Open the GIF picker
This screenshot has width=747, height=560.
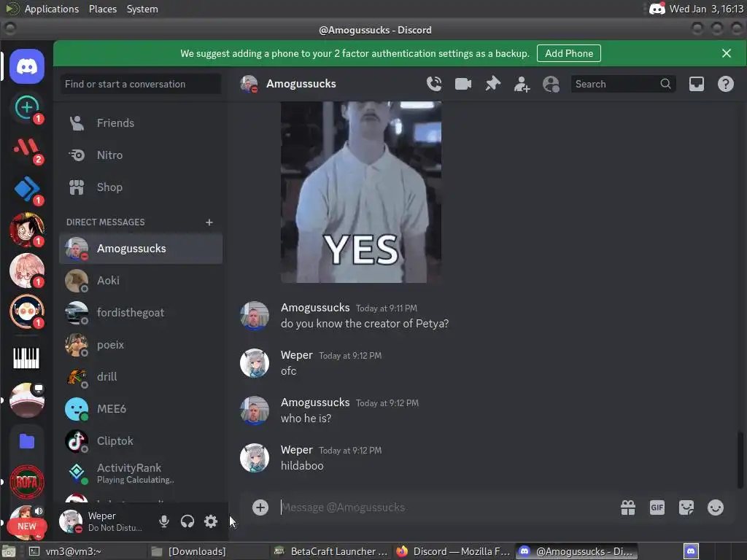(x=657, y=507)
